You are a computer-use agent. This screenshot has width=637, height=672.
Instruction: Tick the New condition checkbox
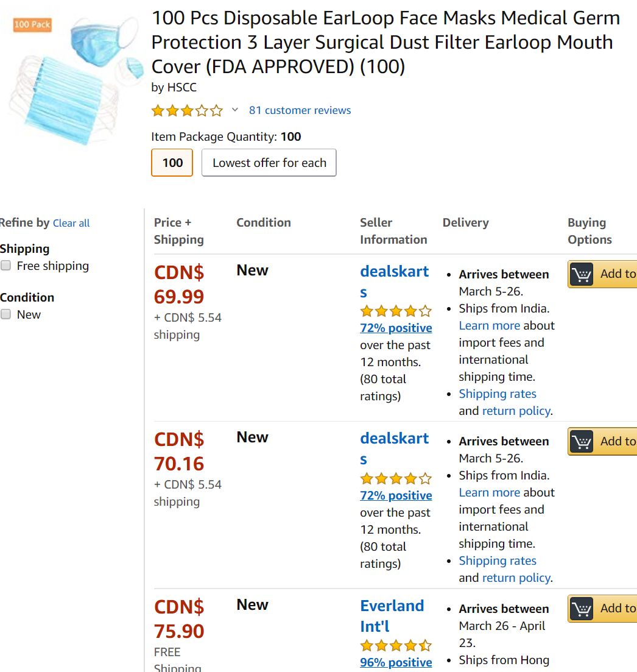[6, 314]
